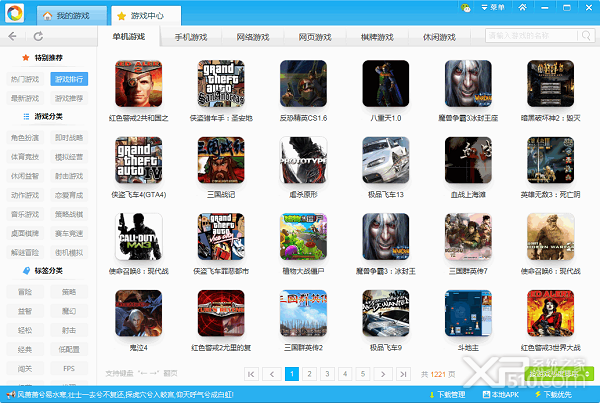Select the 休闲游戏 category tab
Screen dimensions: 600x403
point(439,37)
